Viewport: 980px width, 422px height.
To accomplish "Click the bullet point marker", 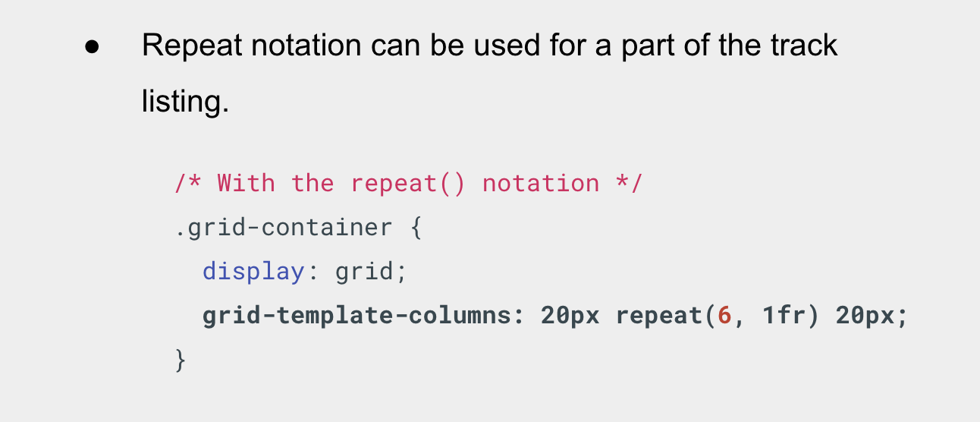I will click(x=93, y=47).
